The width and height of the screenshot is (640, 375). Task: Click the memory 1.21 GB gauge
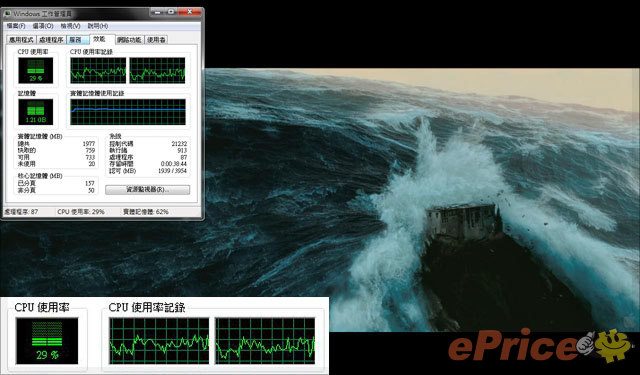click(36, 112)
